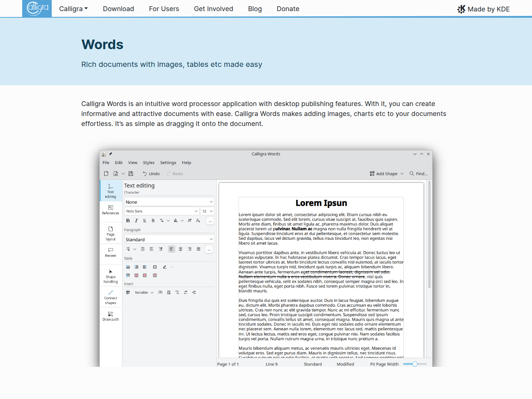This screenshot has height=399, width=532.
Task: Select the Page layout tool
Action: pos(110,233)
